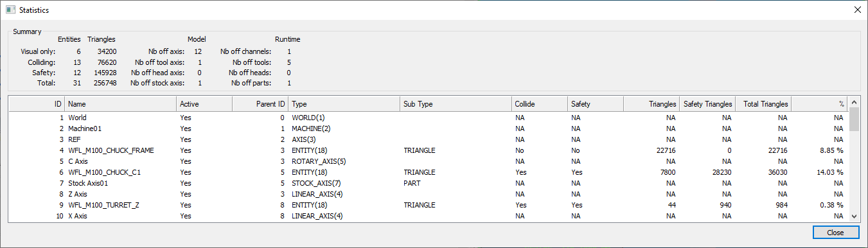868x248 pixels.
Task: Select the C Axis row
Action: 428,161
